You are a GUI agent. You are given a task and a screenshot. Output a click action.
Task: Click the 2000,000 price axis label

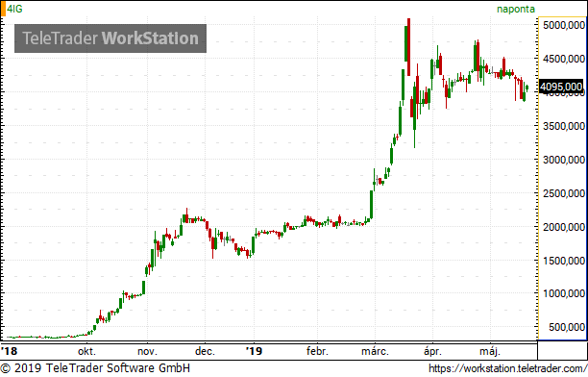click(x=564, y=227)
